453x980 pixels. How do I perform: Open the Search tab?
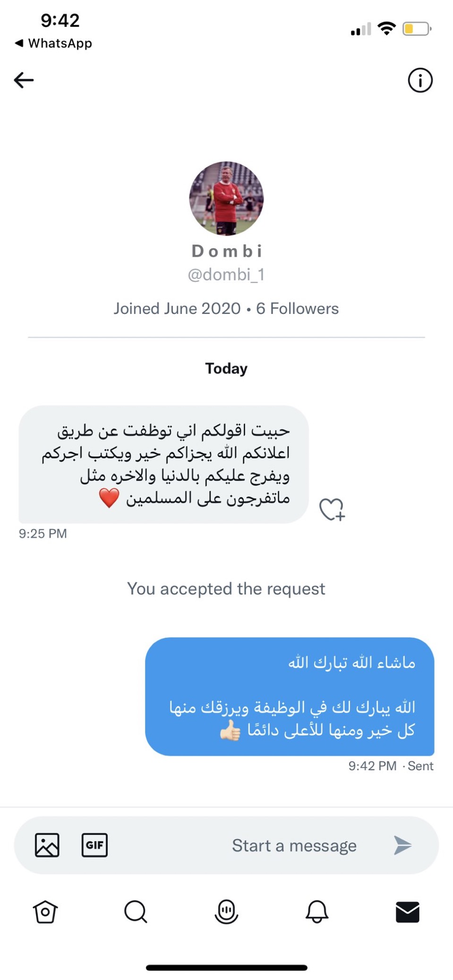click(136, 912)
